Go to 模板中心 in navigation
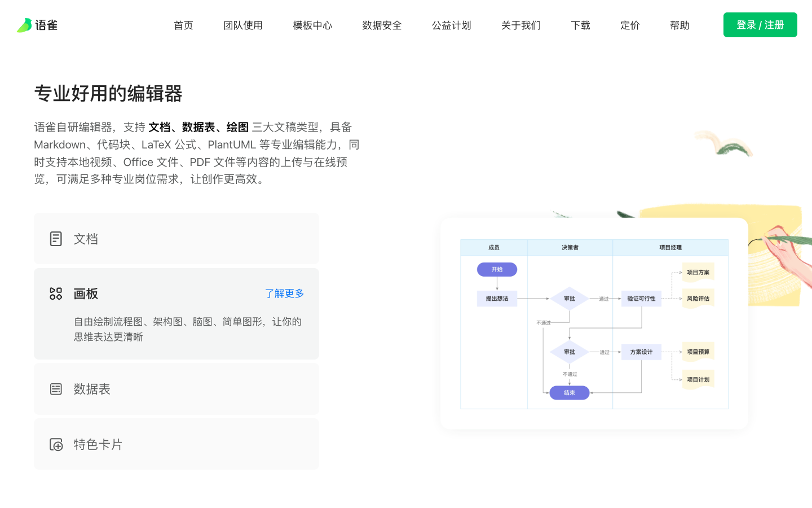 [312, 25]
